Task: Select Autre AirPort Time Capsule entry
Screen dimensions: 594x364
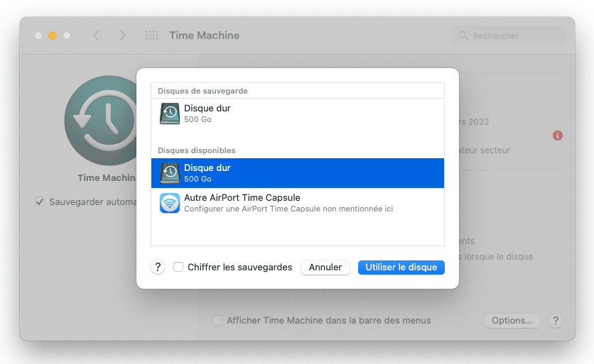Action: pyautogui.click(x=298, y=203)
